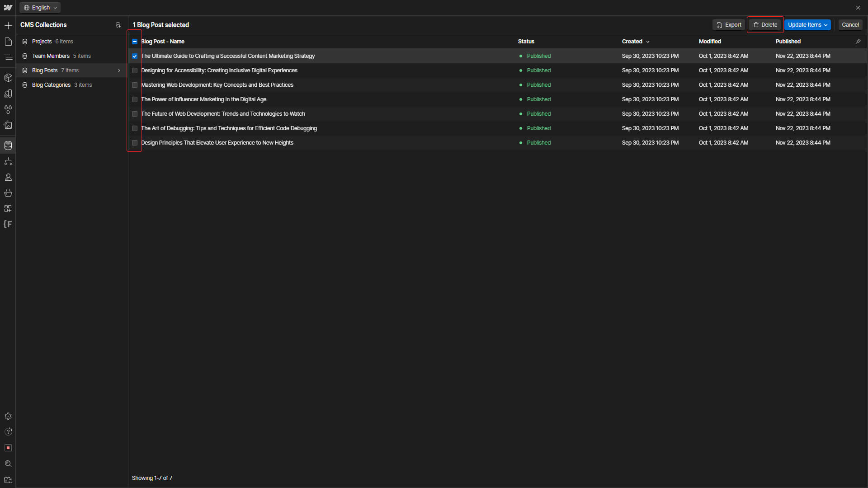Click the Export button

pos(729,25)
